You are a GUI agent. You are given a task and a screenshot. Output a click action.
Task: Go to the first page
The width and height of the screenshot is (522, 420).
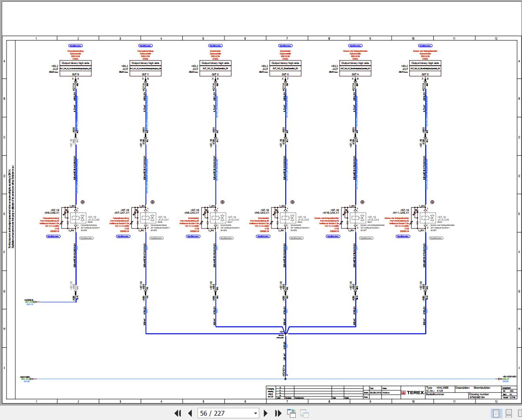tap(177, 413)
